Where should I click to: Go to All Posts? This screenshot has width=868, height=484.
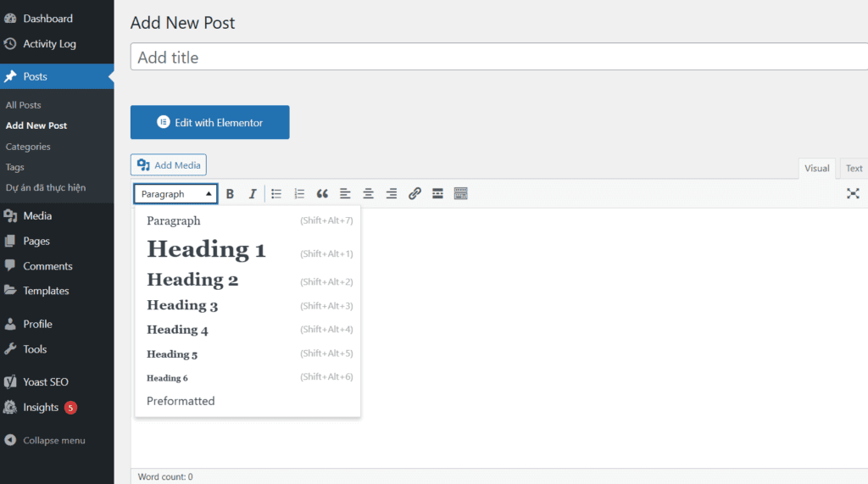(x=23, y=105)
